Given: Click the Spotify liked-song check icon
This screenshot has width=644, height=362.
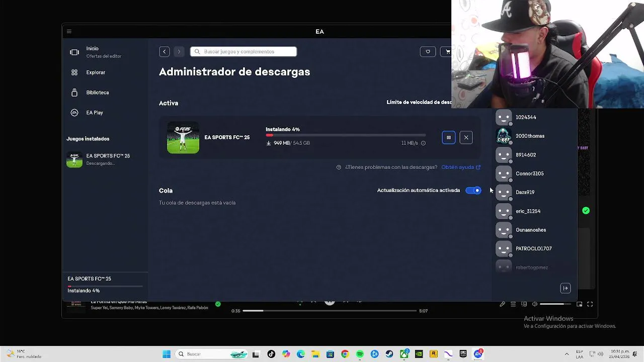Looking at the screenshot, I should (x=218, y=304).
